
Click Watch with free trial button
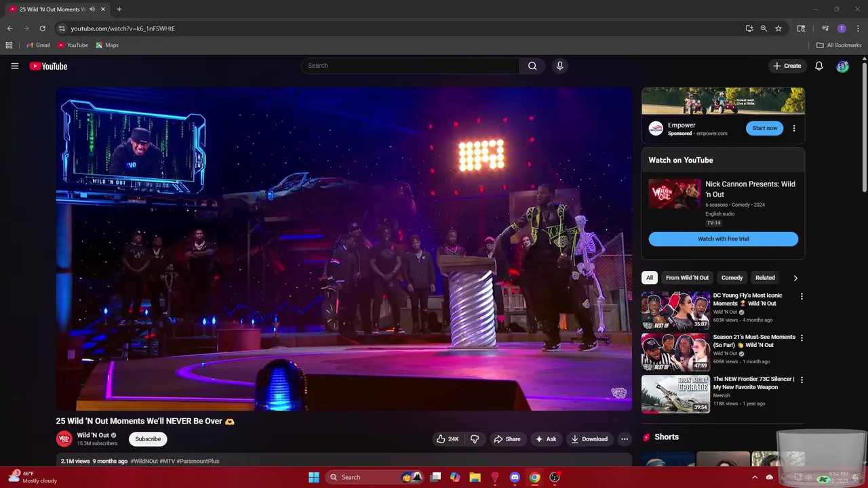coord(723,239)
